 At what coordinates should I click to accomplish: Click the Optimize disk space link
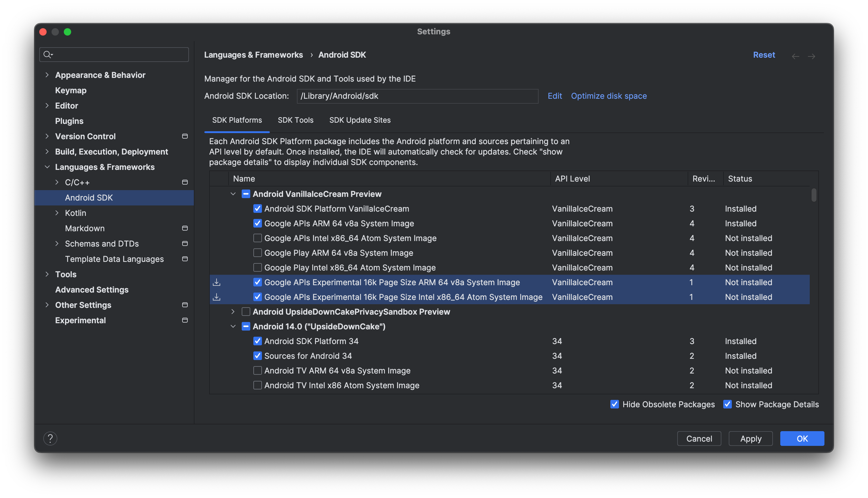[609, 95]
